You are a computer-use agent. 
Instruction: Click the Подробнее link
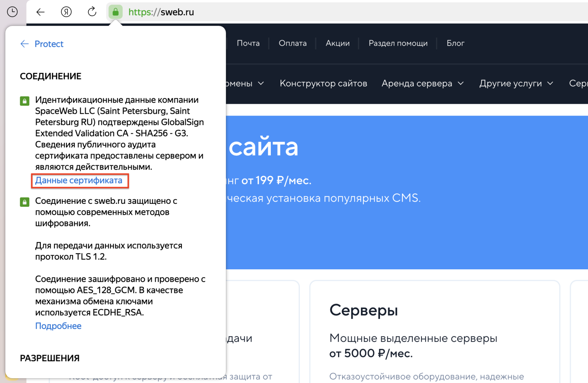click(x=58, y=326)
